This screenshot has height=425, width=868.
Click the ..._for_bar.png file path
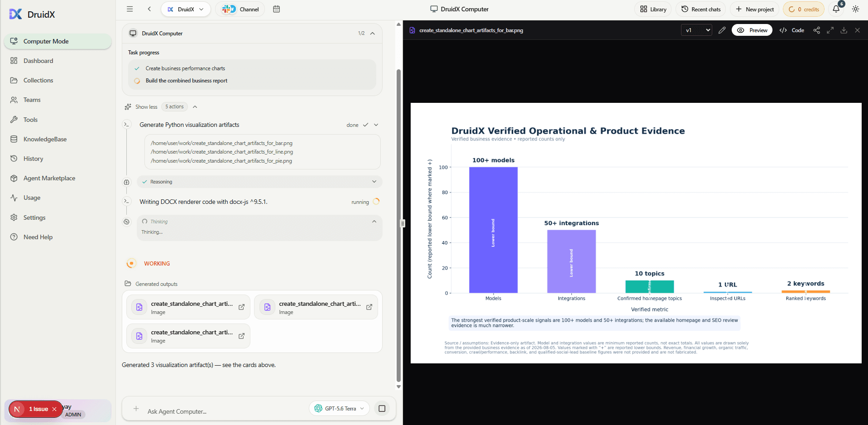pyautogui.click(x=221, y=143)
